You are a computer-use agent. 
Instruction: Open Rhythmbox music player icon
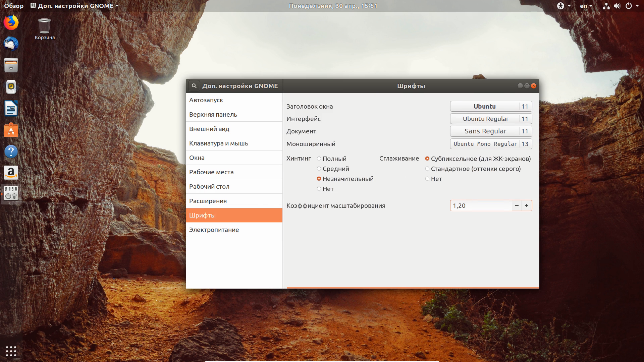point(11,87)
